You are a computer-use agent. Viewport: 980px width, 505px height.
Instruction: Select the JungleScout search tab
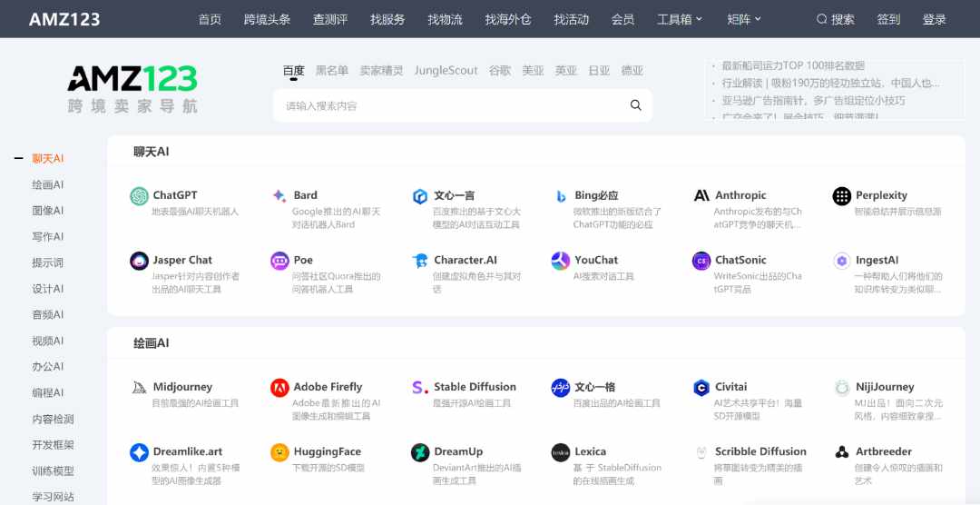click(446, 71)
